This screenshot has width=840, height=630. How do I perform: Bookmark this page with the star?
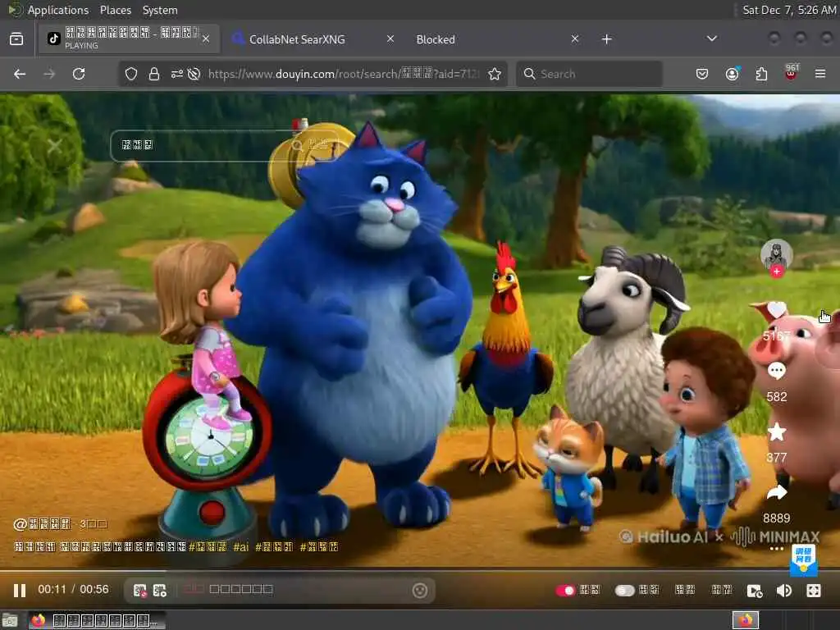[495, 74]
